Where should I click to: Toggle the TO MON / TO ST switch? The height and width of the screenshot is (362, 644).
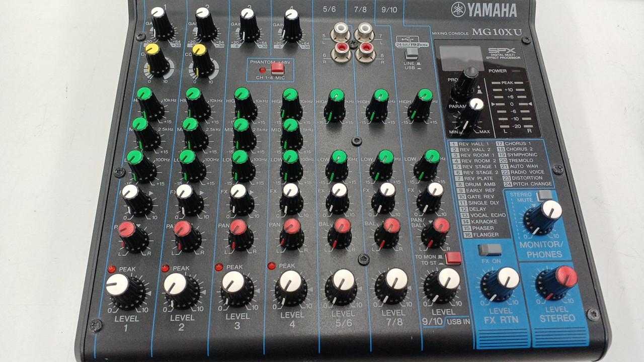point(453,258)
